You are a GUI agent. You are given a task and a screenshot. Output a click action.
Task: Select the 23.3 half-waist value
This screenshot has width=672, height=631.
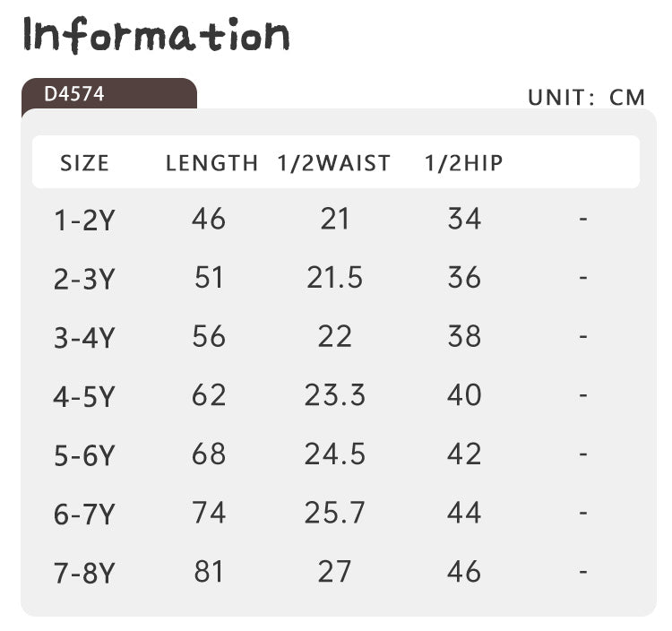[334, 395]
